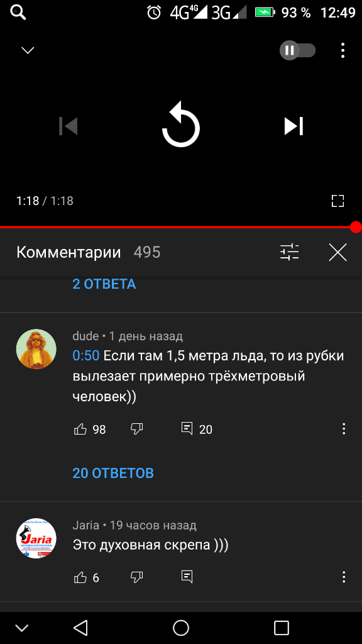Click the red progress bar scrubber
The height and width of the screenshot is (644, 362).
pyautogui.click(x=356, y=226)
